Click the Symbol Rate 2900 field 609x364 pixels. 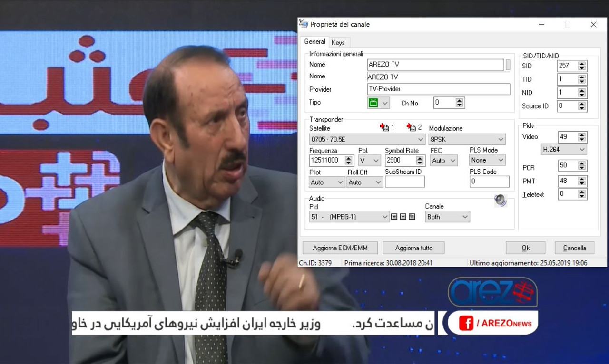(400, 161)
